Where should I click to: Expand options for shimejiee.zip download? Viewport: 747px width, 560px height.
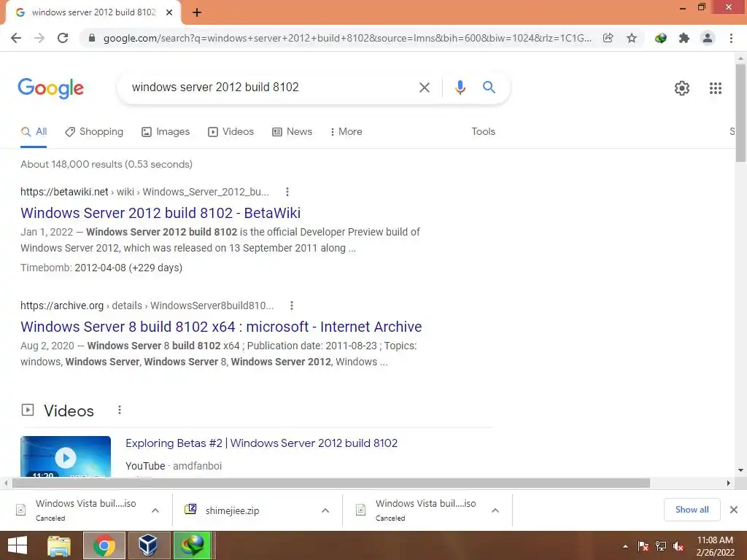click(x=325, y=510)
